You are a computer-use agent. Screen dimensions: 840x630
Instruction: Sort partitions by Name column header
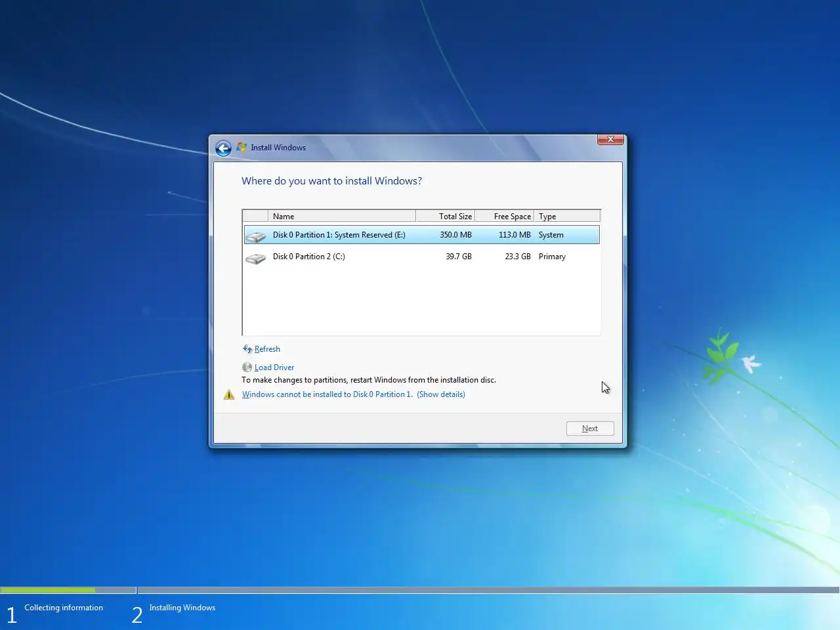tap(341, 217)
